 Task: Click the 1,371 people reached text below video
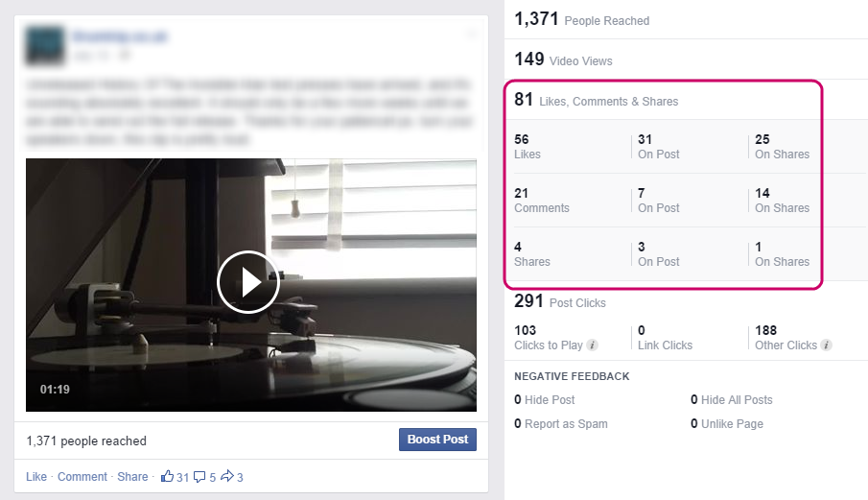coord(86,440)
